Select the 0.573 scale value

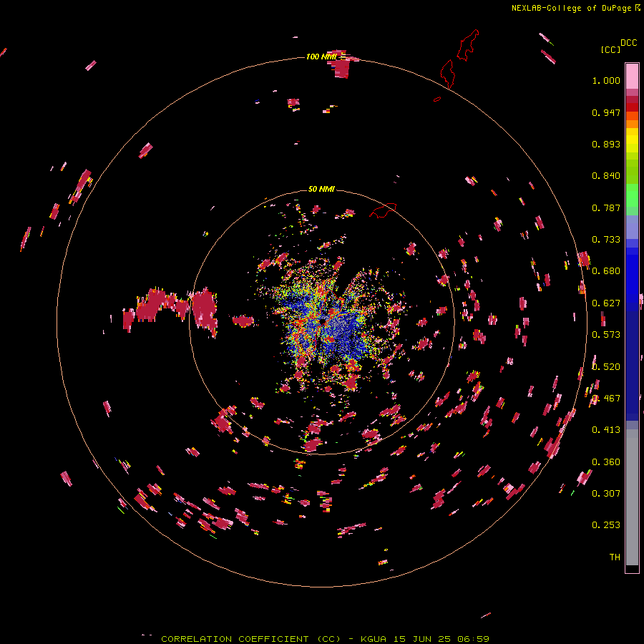coord(606,335)
